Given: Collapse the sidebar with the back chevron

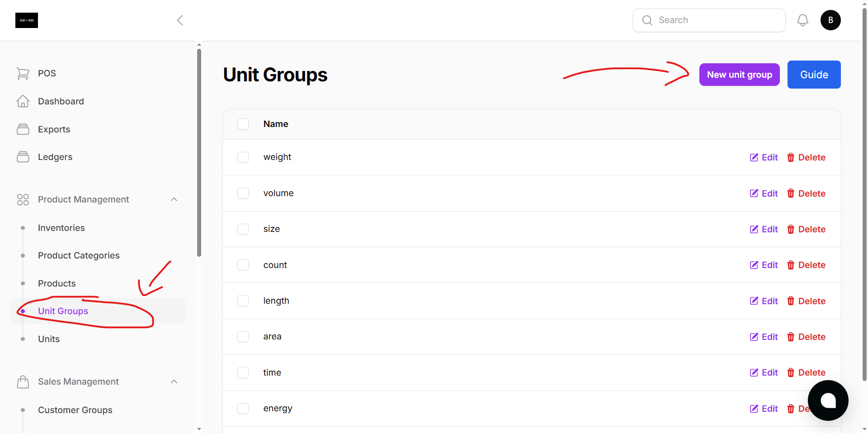Looking at the screenshot, I should 179,20.
